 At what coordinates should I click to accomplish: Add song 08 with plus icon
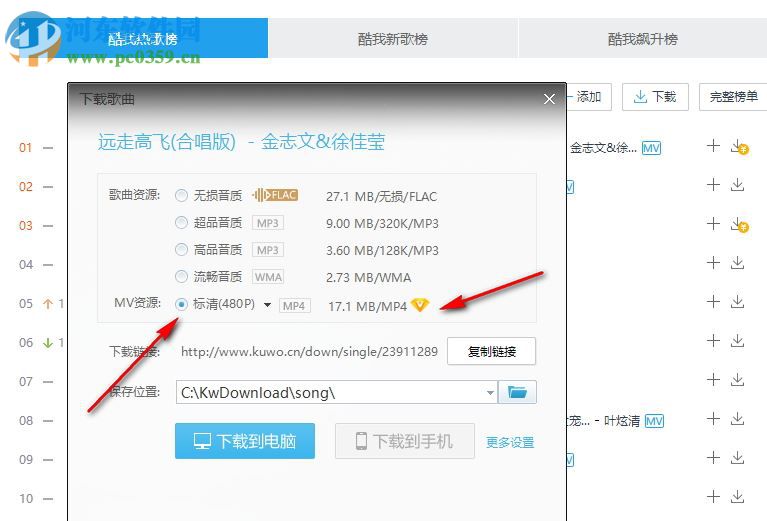713,419
